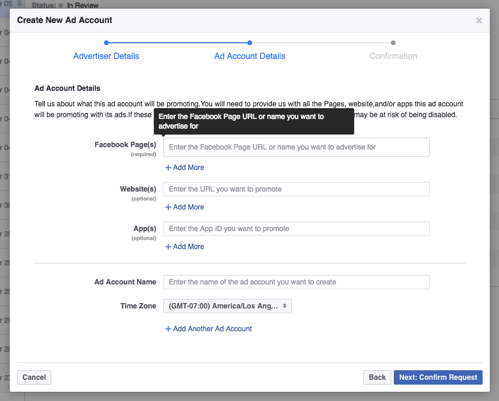
Task: Cancel the ad account creation
Action: 34,377
